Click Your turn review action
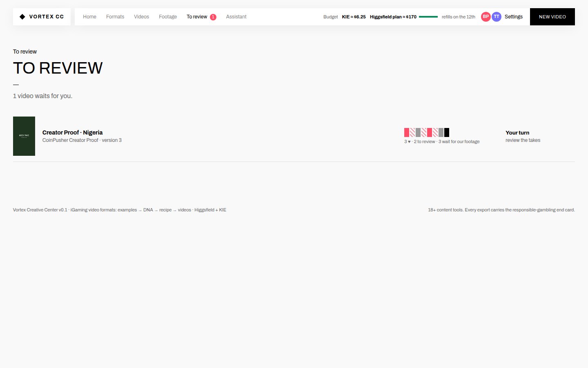This screenshot has height=368, width=588. click(517, 132)
